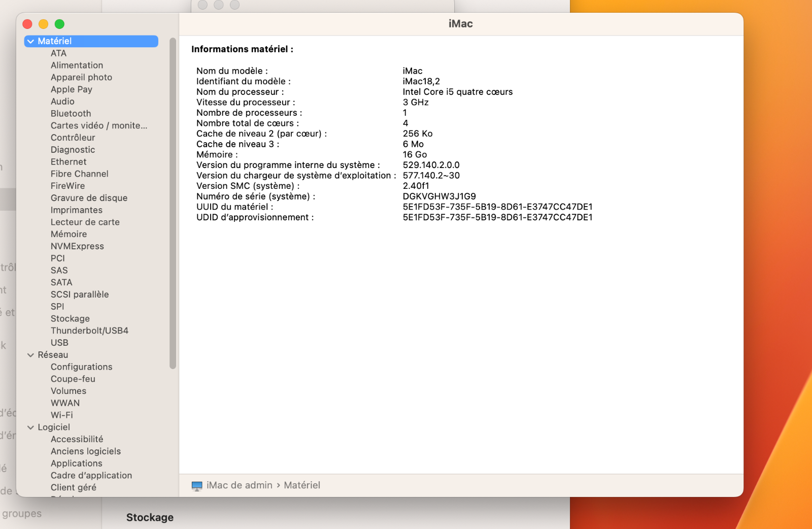Click Matériel in the bottom path bar
Screen dimensions: 812x529
302,485
